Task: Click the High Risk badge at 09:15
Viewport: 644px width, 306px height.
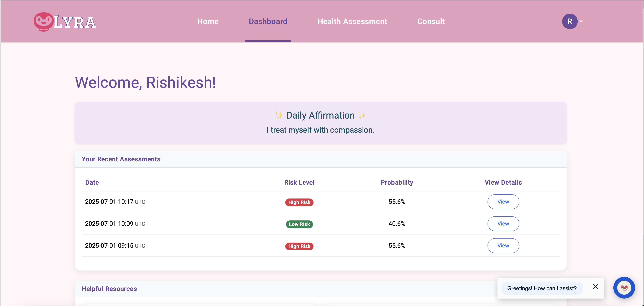Action: point(299,246)
